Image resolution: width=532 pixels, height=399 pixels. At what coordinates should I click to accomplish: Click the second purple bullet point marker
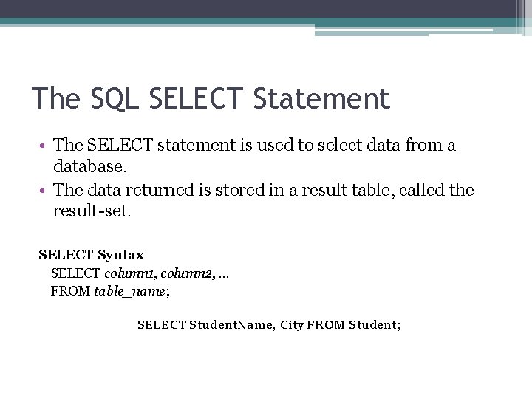pos(42,191)
